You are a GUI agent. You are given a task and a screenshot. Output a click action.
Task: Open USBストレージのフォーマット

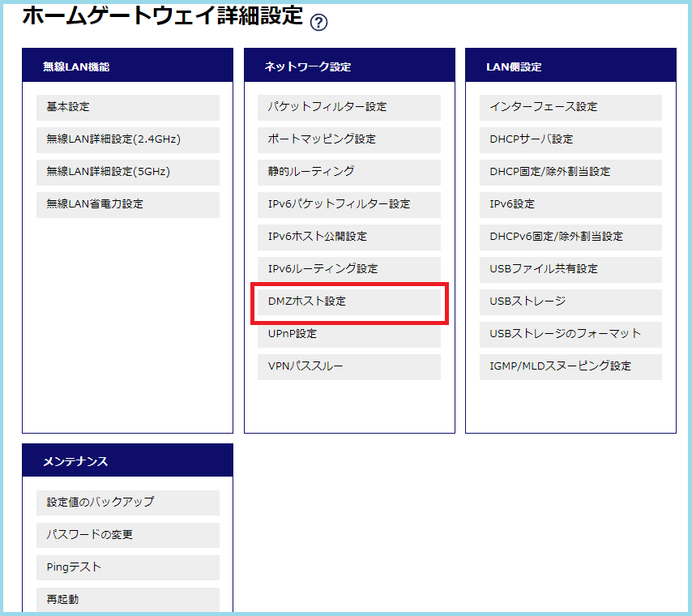(570, 334)
